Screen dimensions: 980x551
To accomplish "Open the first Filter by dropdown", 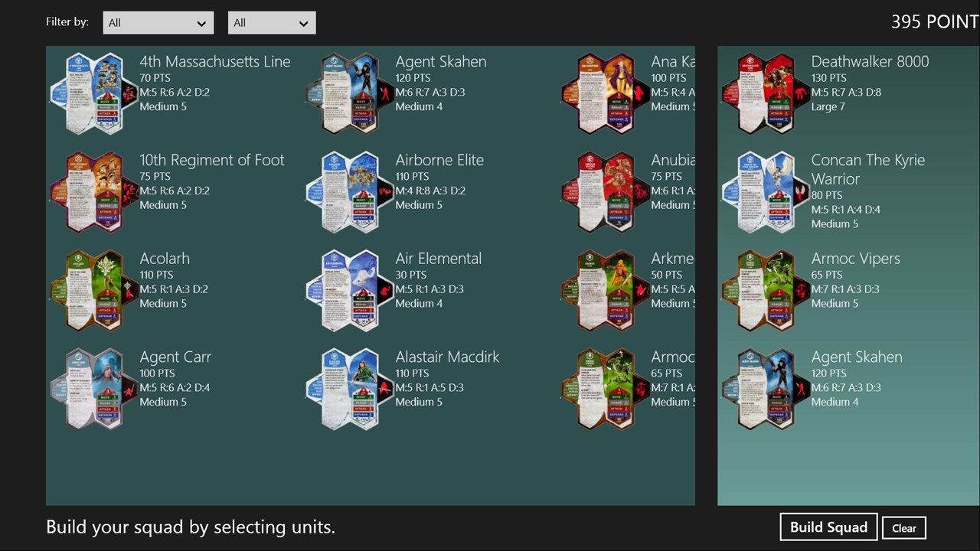I will 158,23.
